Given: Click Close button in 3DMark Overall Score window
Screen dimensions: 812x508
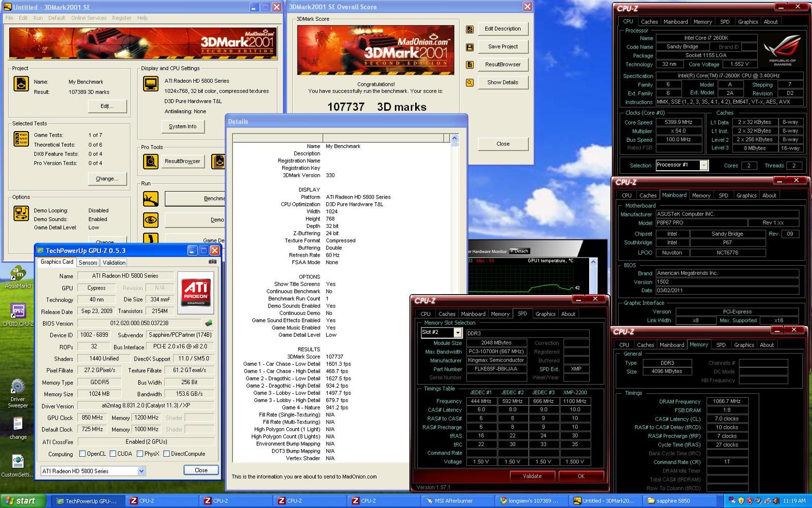Looking at the screenshot, I should point(502,144).
